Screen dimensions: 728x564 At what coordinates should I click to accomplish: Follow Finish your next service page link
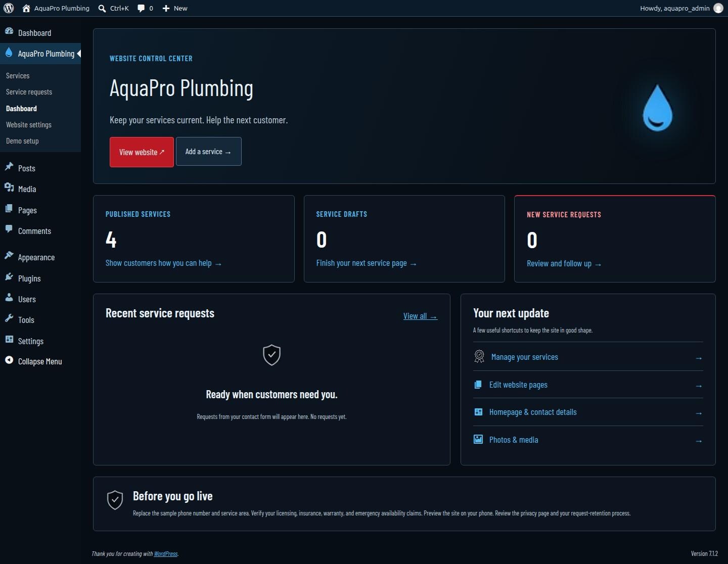pos(367,263)
